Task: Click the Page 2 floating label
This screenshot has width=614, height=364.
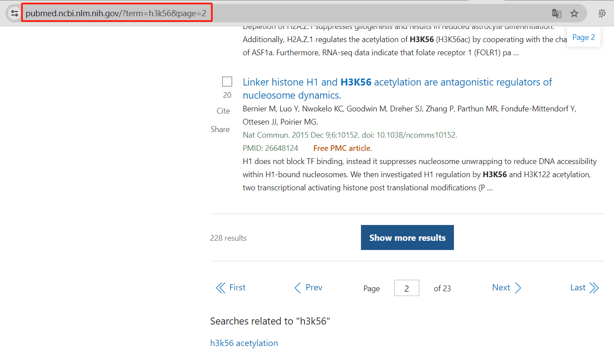Action: (584, 37)
